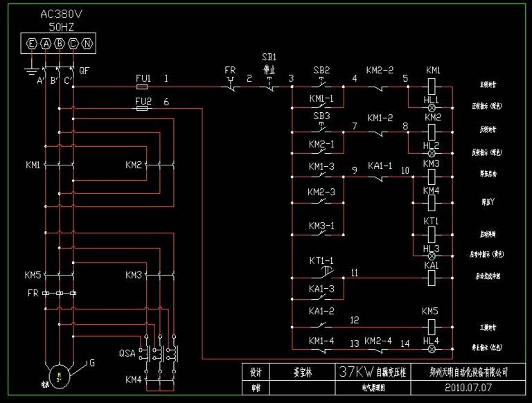This screenshot has width=532, height=403.
Task: Click the AC380V 50HZ heading text
Action: point(59,19)
